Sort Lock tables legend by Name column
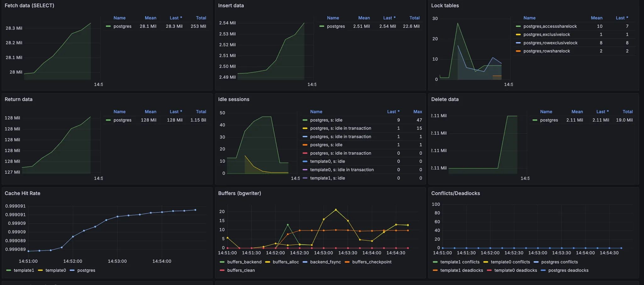 click(529, 18)
